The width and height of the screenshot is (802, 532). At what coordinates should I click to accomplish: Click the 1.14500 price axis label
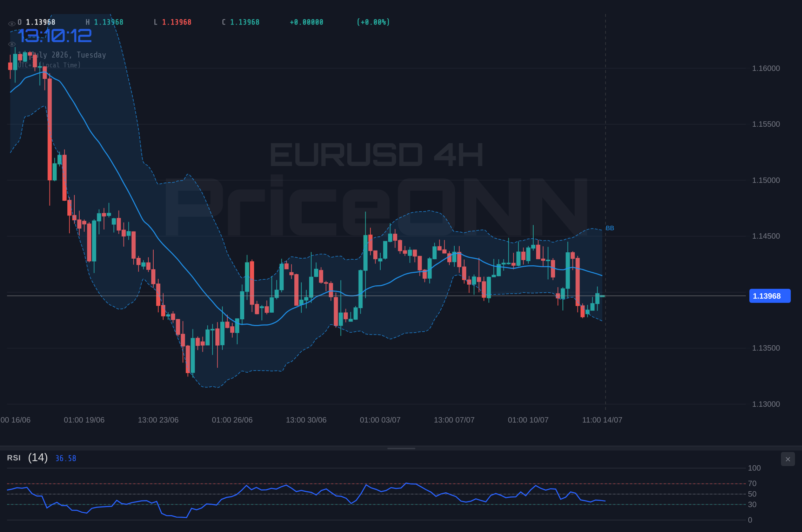tap(766, 236)
